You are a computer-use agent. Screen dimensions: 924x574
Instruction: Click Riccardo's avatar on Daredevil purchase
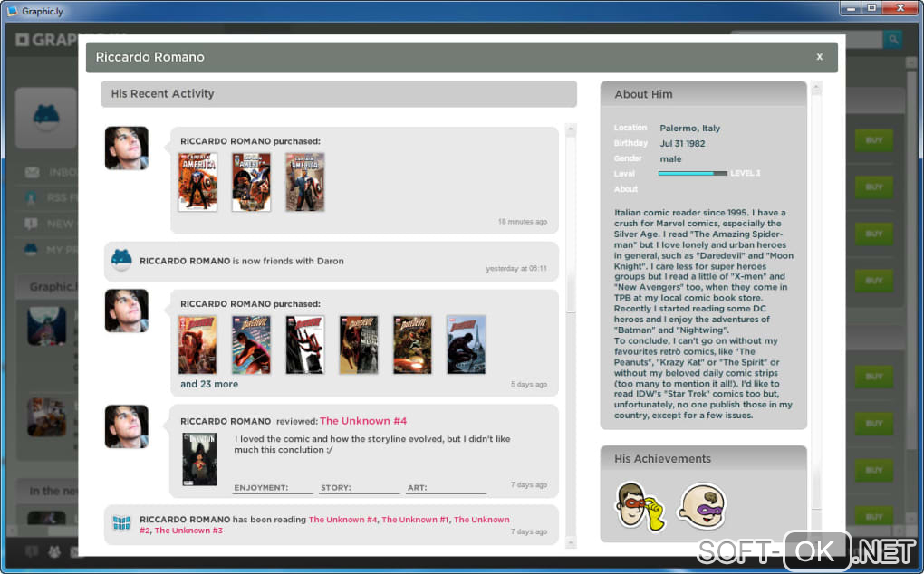[x=127, y=311]
